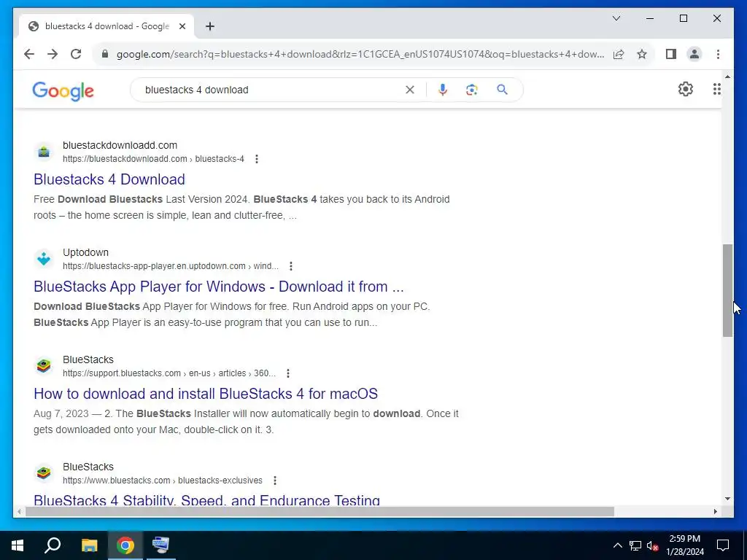
Task: Click the share page icon in address bar
Action: pyautogui.click(x=619, y=54)
